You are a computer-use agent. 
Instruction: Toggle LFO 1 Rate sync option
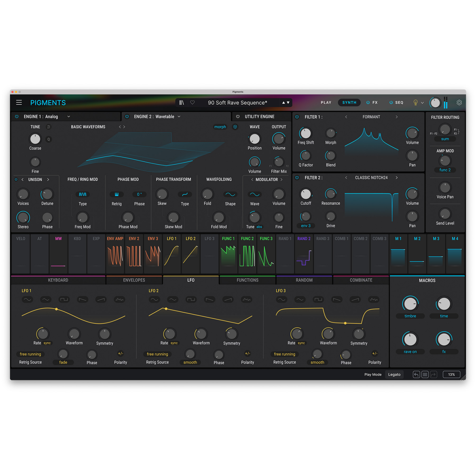[47, 343]
